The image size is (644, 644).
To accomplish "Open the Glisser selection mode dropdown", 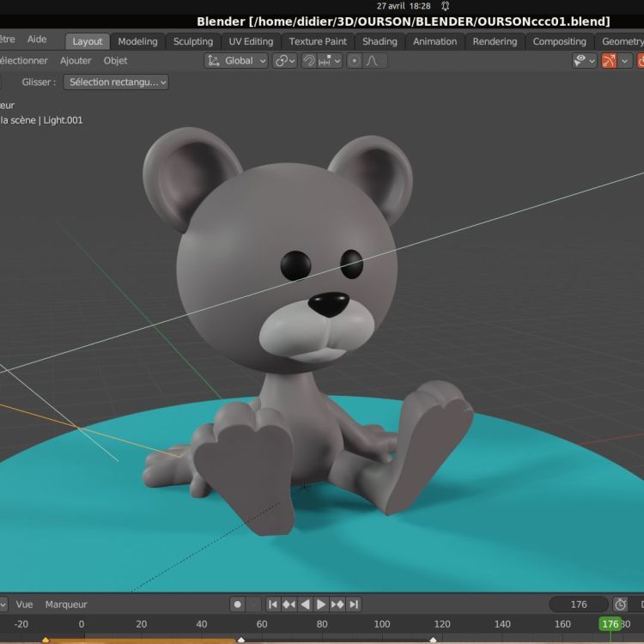I will pyautogui.click(x=116, y=82).
